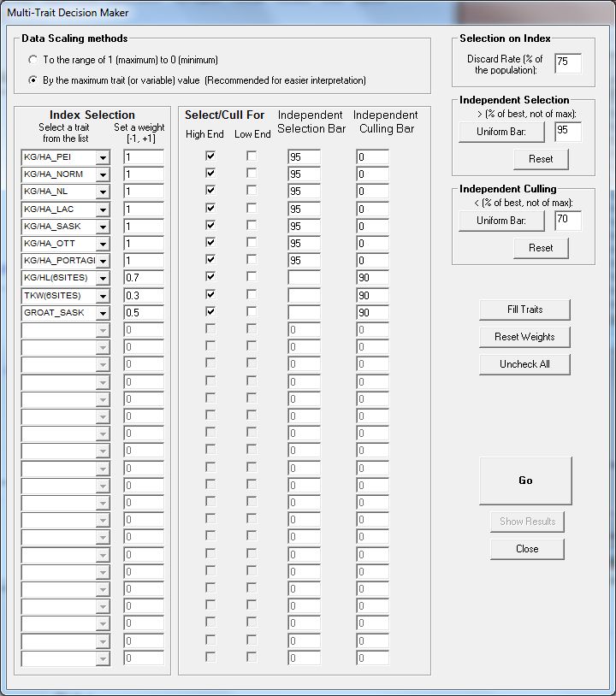616x696 pixels.
Task: Edit Independent Culling uniform bar value 70
Action: pyautogui.click(x=568, y=221)
